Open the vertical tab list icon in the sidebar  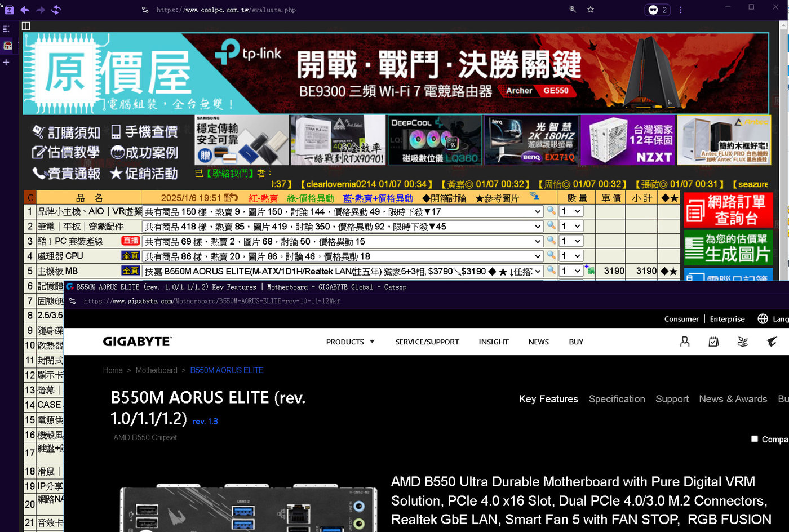coord(7,29)
